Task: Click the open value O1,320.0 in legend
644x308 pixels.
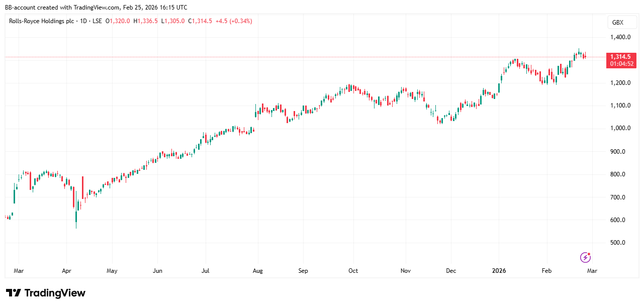Action: click(x=118, y=21)
